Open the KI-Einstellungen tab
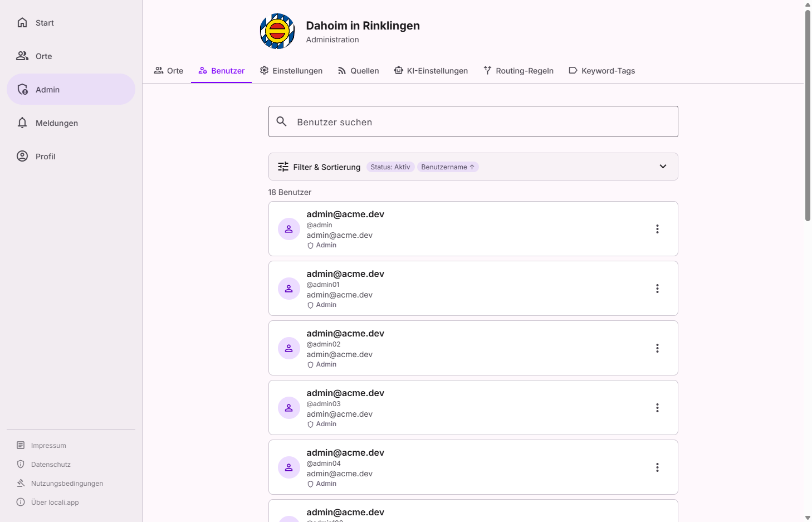The image size is (812, 522). (x=431, y=71)
